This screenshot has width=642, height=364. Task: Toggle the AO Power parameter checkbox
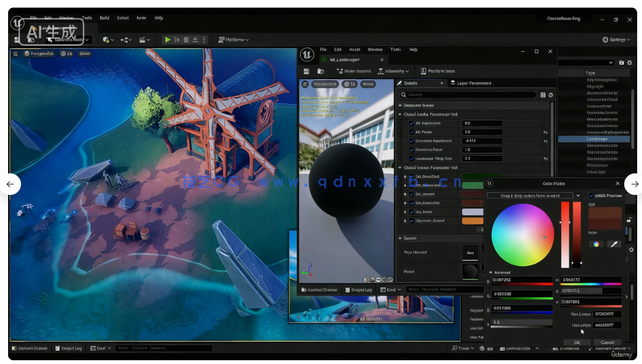click(411, 132)
